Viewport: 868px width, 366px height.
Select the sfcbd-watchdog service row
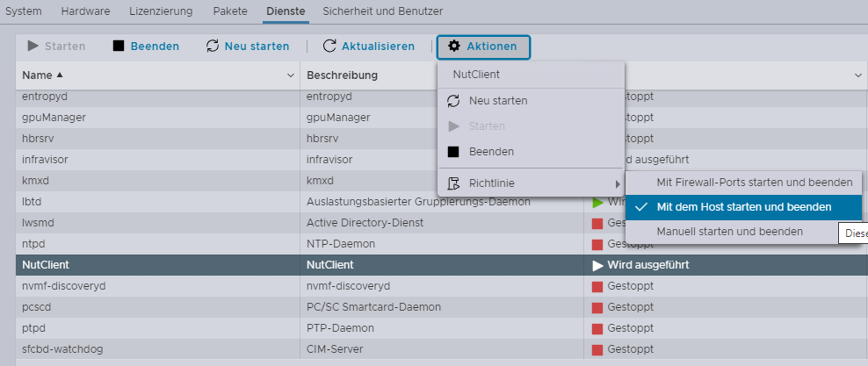441,348
